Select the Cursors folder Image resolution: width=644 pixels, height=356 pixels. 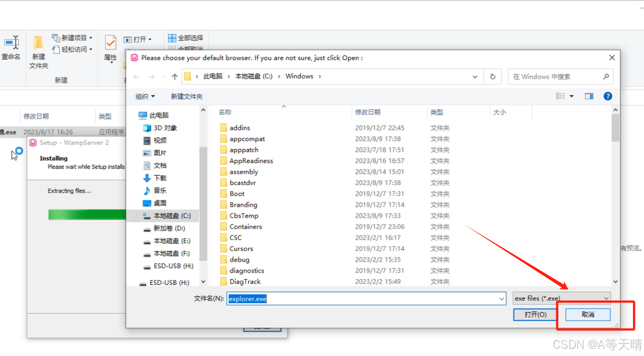241,249
